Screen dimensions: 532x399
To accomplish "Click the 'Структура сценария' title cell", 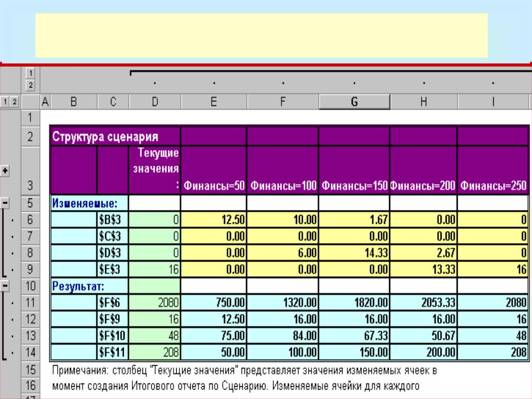I will pyautogui.click(x=115, y=136).
